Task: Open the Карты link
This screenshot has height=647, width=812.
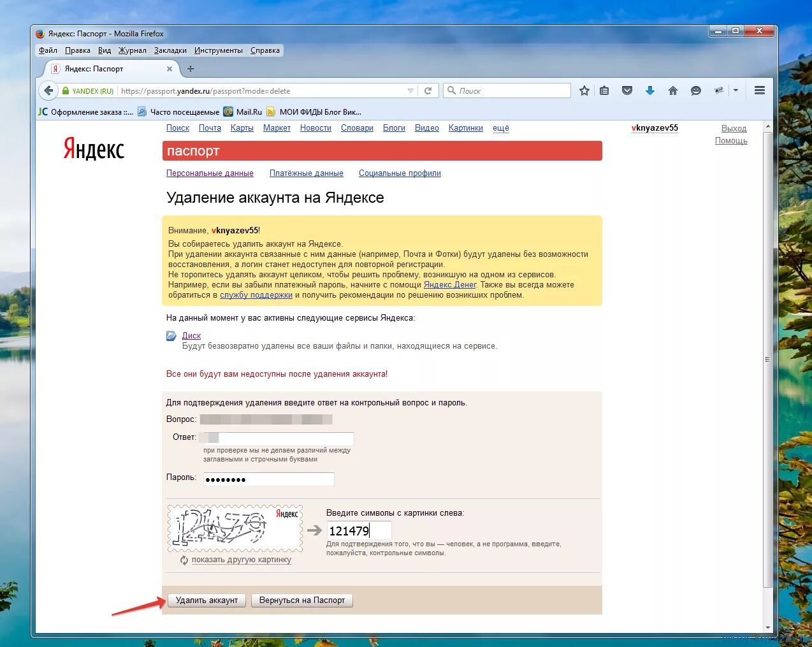Action: click(x=242, y=128)
